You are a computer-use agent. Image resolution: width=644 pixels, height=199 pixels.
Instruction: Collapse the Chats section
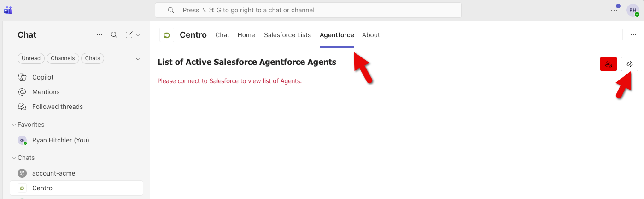click(x=13, y=158)
